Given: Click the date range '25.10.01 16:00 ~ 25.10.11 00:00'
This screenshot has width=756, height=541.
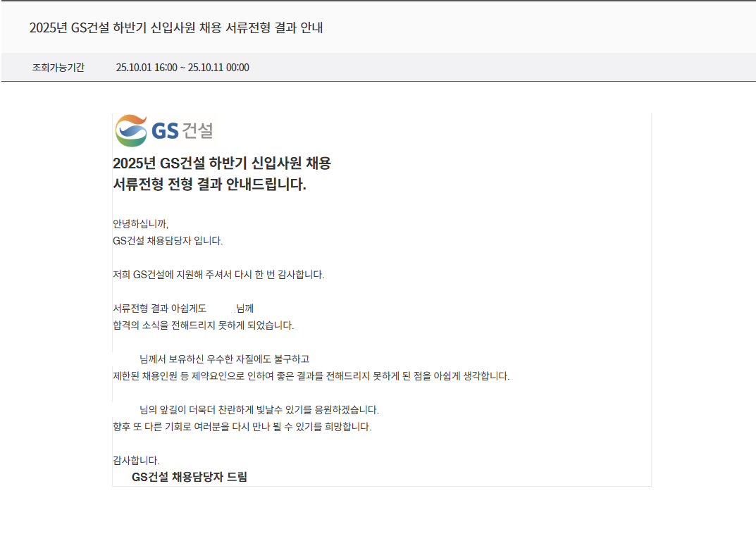Looking at the screenshot, I should 182,68.
